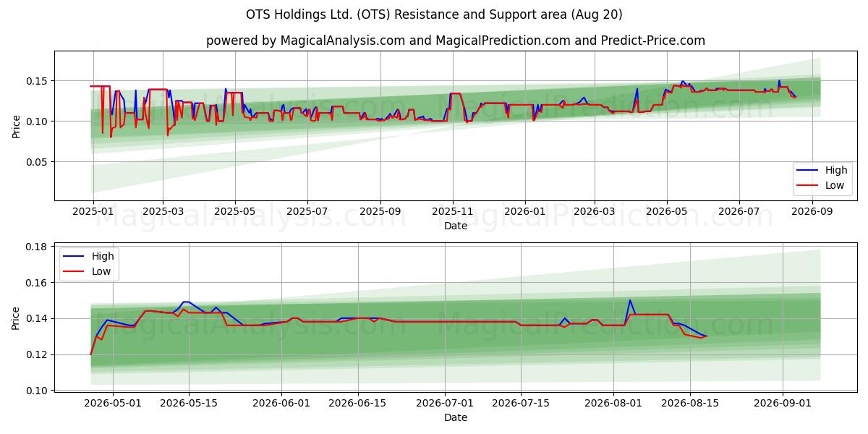Click the '2025-03' tick label on upper chart
Screen dimensions: 868x434
(x=163, y=212)
